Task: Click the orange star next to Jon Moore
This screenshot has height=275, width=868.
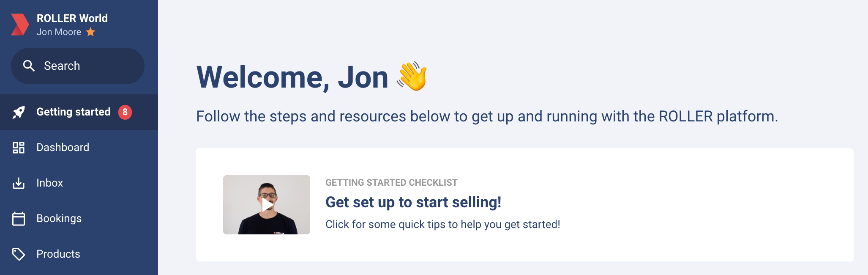Action: click(x=90, y=32)
